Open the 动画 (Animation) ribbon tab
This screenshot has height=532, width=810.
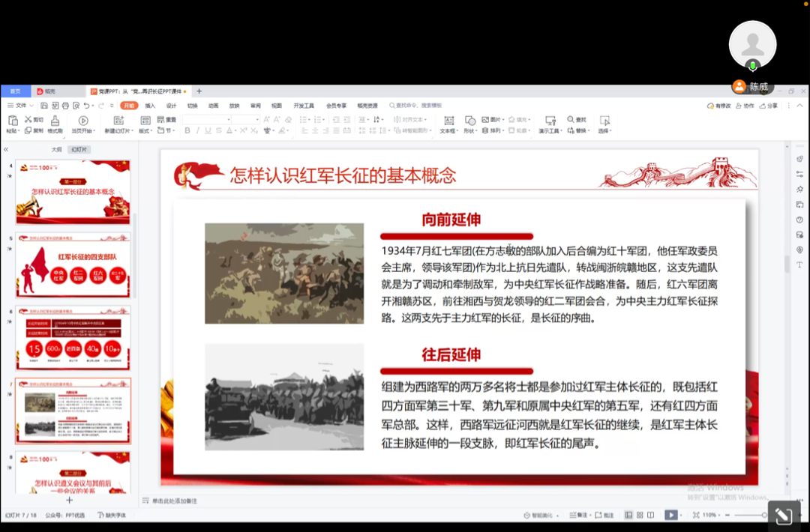tap(214, 106)
